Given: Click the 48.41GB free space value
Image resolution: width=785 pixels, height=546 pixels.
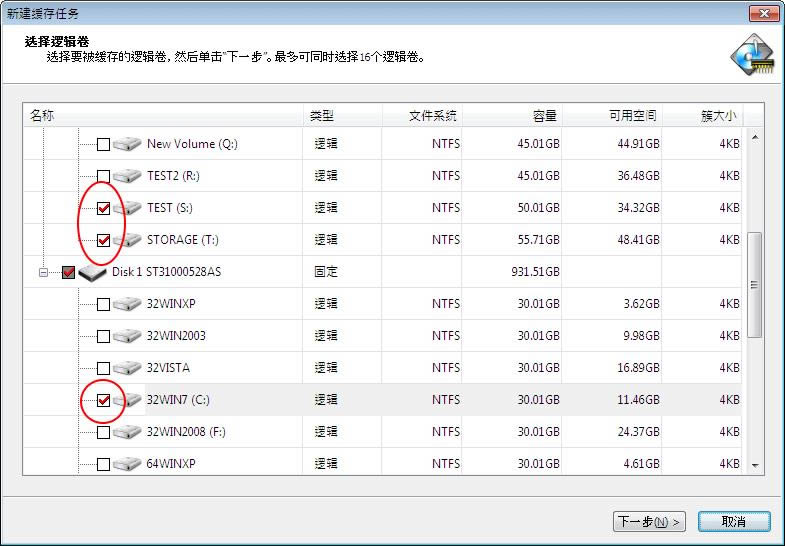Looking at the screenshot, I should pos(638,240).
